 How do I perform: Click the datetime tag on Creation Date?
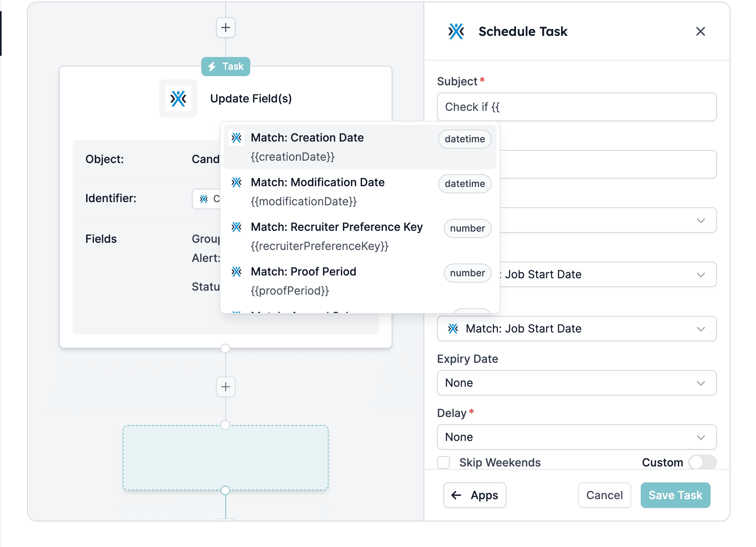point(465,139)
